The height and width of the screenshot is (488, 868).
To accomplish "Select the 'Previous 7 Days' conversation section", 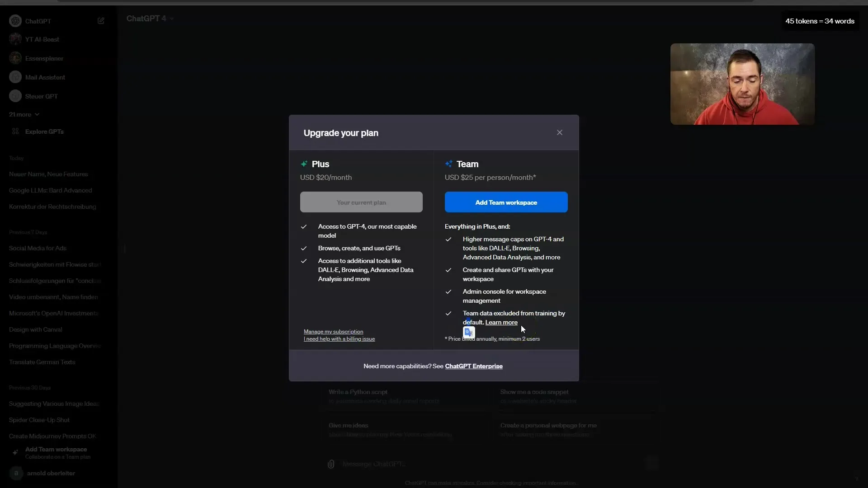I will coord(28,232).
